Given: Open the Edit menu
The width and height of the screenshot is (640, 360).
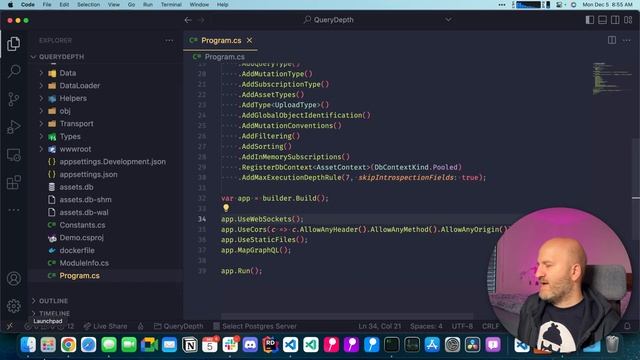Looking at the screenshot, I should (64, 4).
